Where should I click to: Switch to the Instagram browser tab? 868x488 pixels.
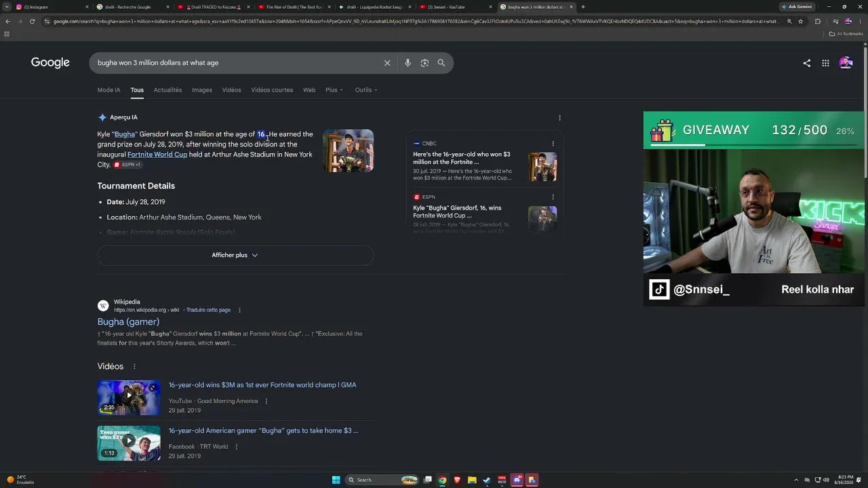[52, 7]
